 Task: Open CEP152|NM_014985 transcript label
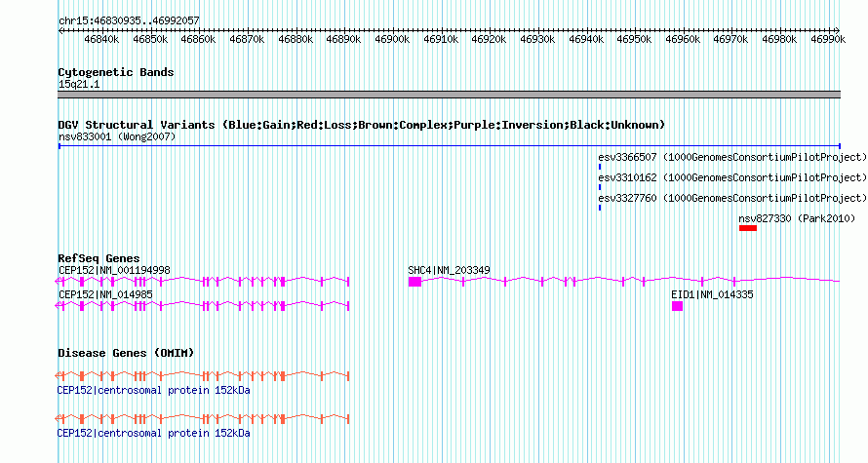(x=105, y=294)
